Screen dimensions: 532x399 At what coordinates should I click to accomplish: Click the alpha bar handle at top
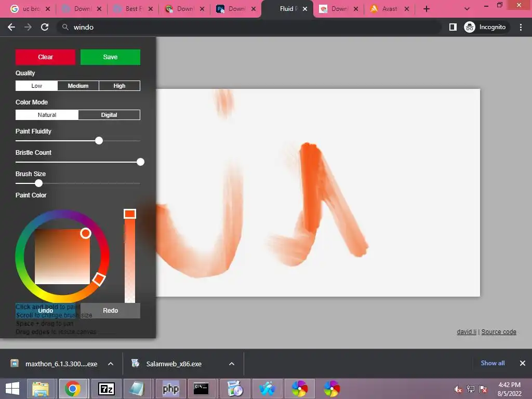pos(129,214)
